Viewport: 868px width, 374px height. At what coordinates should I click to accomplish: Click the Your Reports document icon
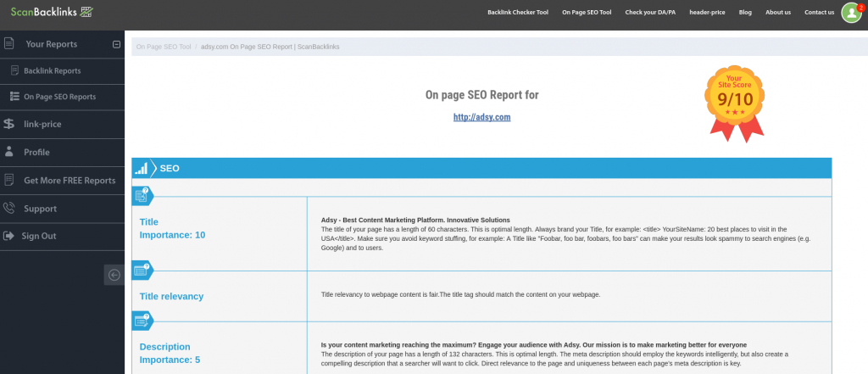point(8,43)
